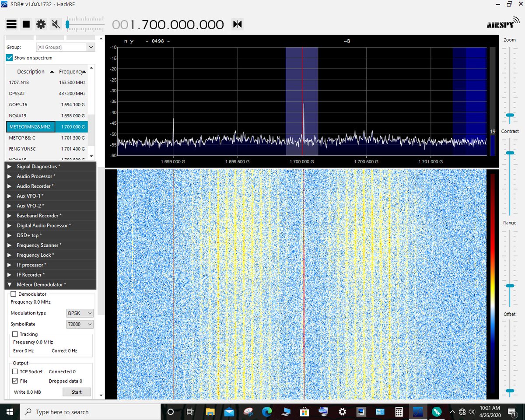Open the hamburger menu icon
This screenshot has width=525, height=420.
(11, 24)
